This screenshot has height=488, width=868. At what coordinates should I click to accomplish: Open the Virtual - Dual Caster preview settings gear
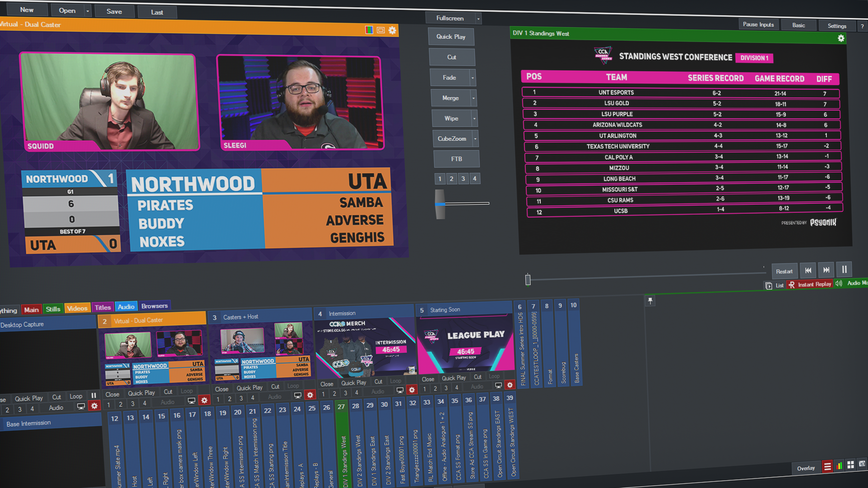pyautogui.click(x=392, y=30)
